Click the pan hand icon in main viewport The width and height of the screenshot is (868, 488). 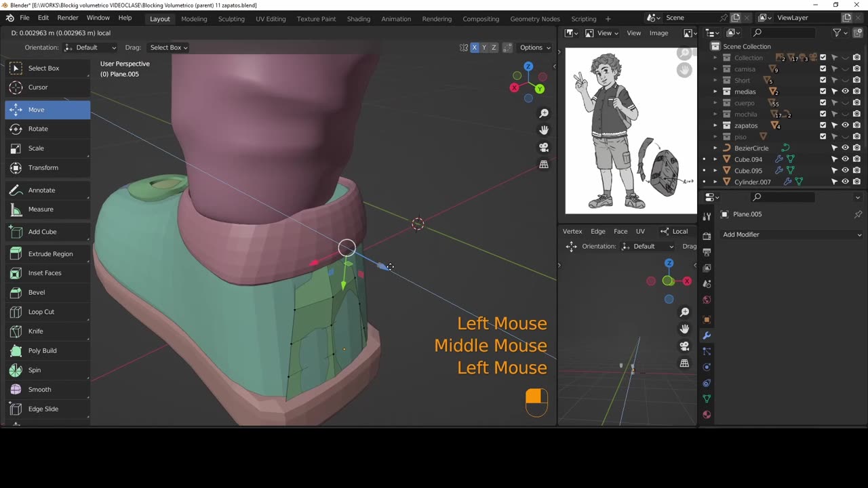(544, 130)
